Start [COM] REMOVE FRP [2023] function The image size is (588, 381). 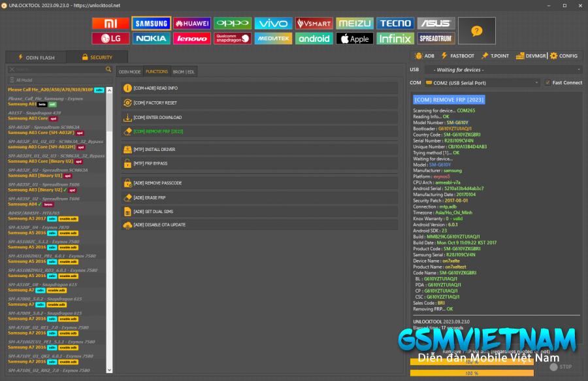pos(259,131)
